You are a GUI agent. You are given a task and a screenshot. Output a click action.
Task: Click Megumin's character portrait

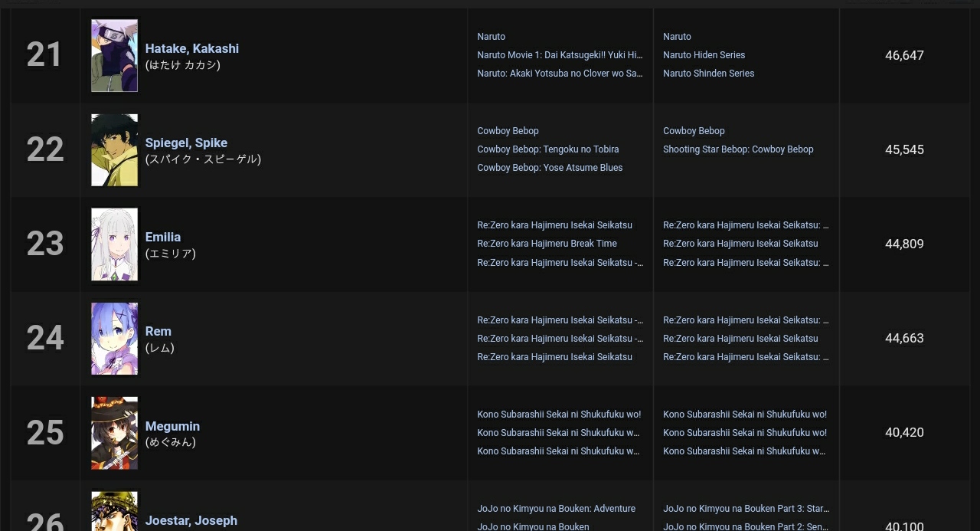click(x=114, y=432)
